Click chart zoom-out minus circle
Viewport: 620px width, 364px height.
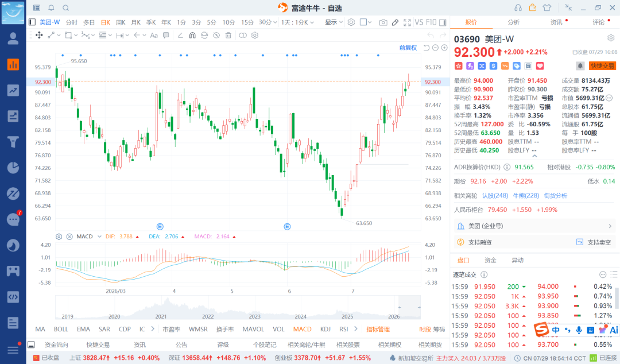pyautogui.click(x=435, y=48)
